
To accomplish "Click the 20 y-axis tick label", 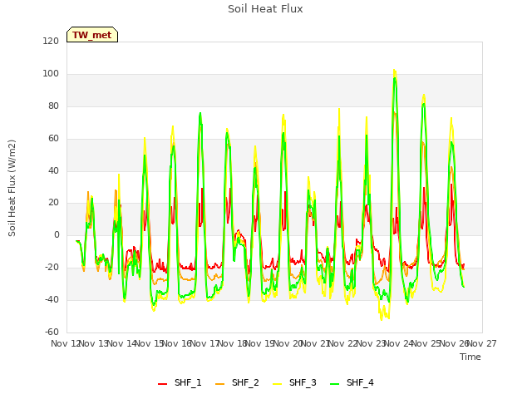I will [53, 203].
